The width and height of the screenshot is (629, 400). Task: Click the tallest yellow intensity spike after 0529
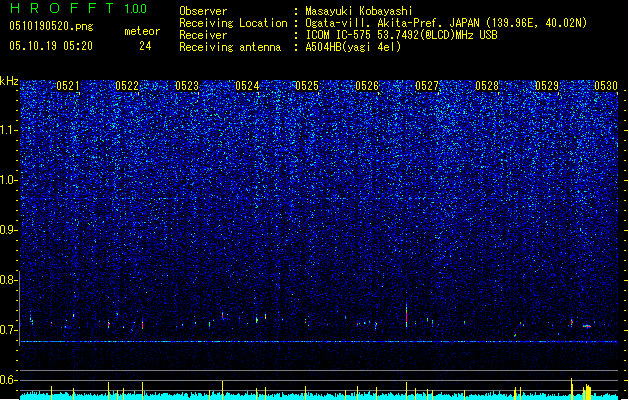tap(572, 388)
